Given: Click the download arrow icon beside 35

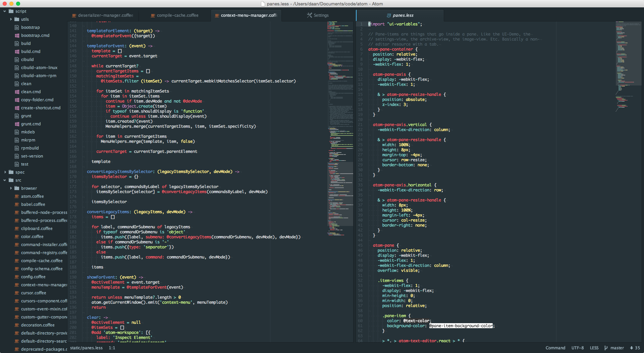Looking at the screenshot, I should (632, 348).
